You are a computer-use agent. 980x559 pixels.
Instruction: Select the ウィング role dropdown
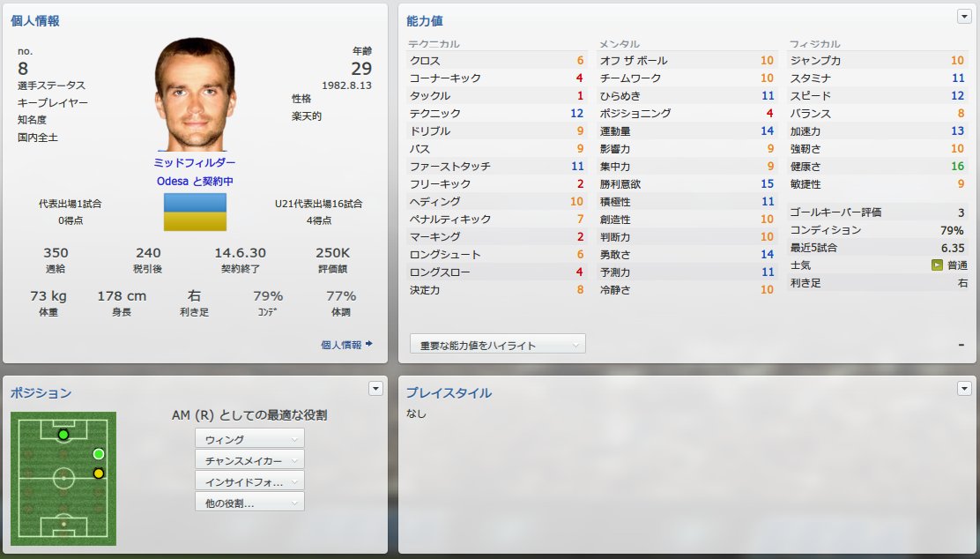249,439
